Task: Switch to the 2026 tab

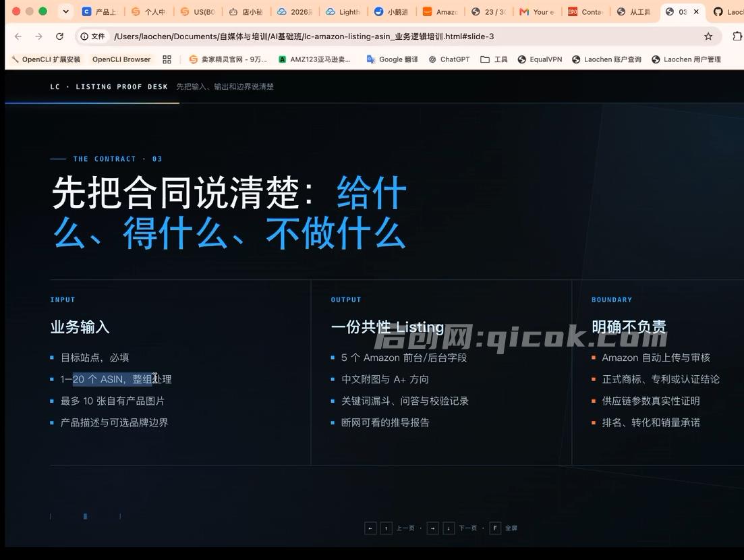Action: 295,12
